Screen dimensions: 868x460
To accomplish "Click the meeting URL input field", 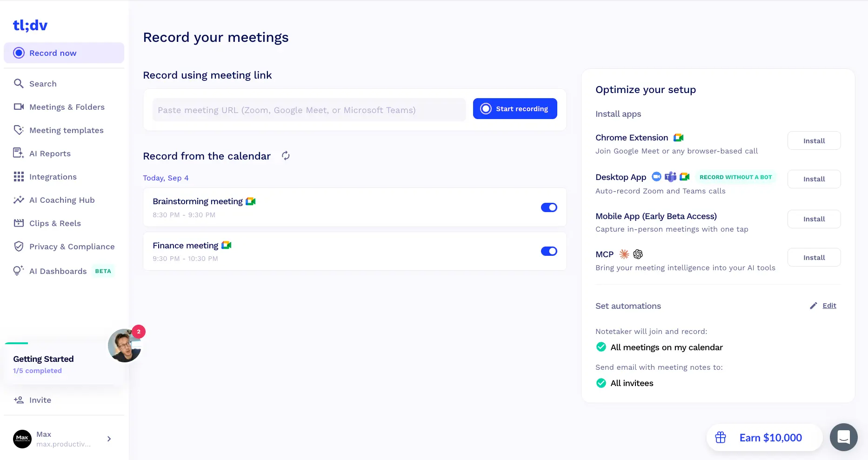I will tap(309, 110).
